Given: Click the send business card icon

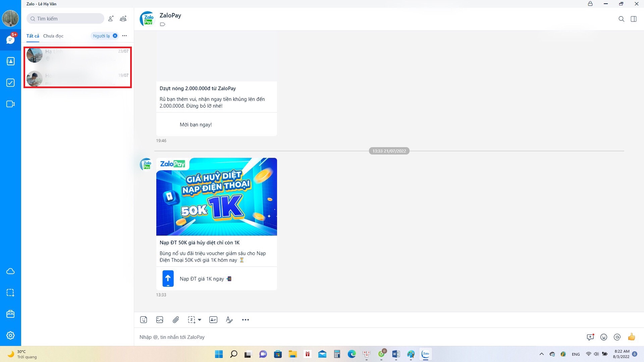Looking at the screenshot, I should [213, 320].
